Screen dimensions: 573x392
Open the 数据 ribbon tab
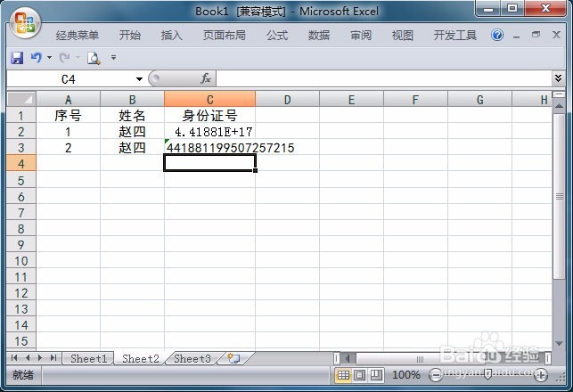coord(319,36)
